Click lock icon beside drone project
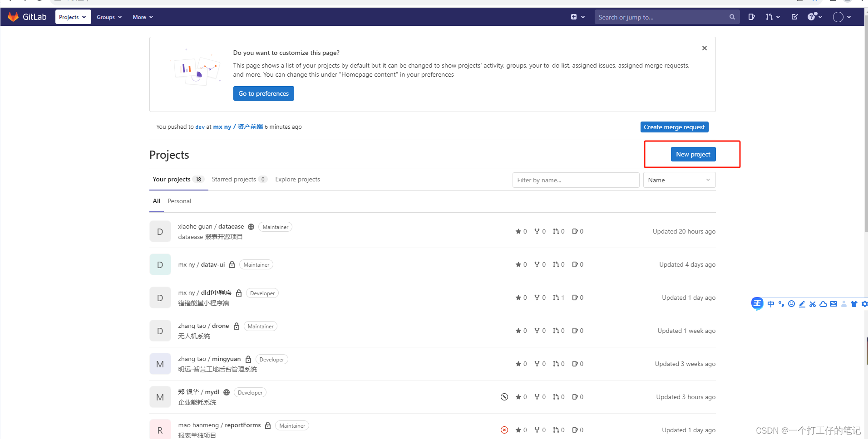 [237, 326]
